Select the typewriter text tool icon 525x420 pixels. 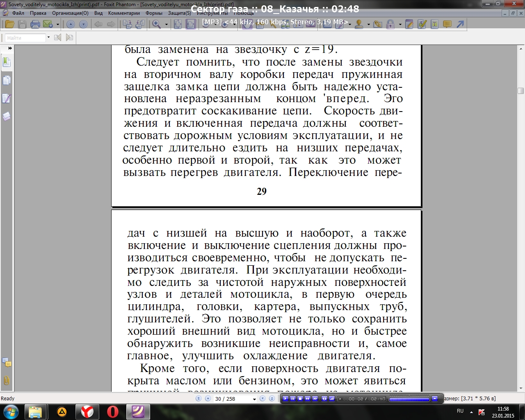tap(434, 24)
